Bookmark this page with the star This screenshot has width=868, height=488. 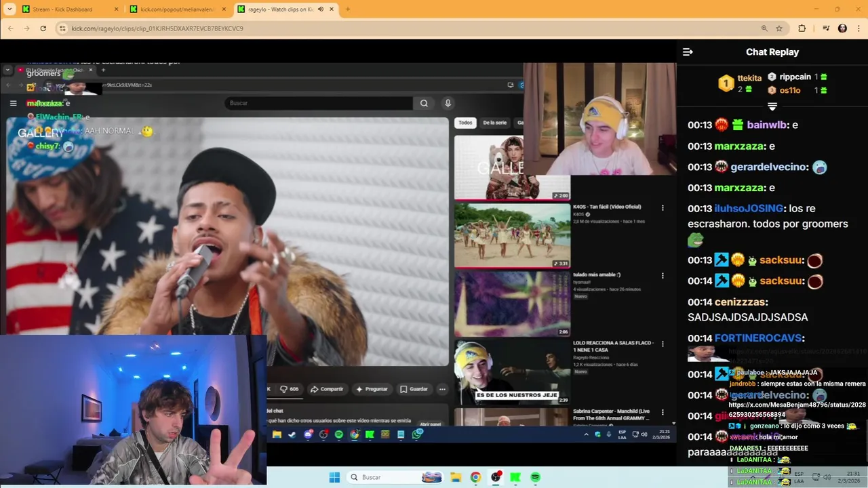(779, 28)
